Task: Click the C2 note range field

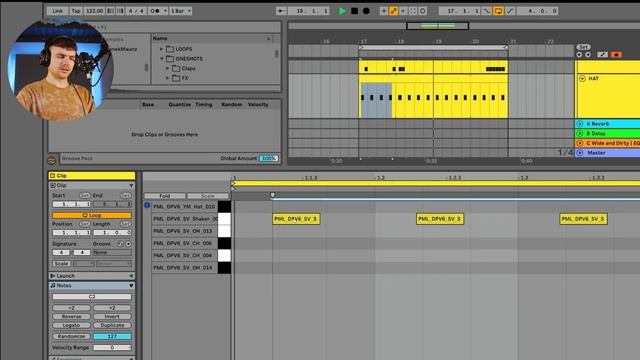Action: (92, 297)
